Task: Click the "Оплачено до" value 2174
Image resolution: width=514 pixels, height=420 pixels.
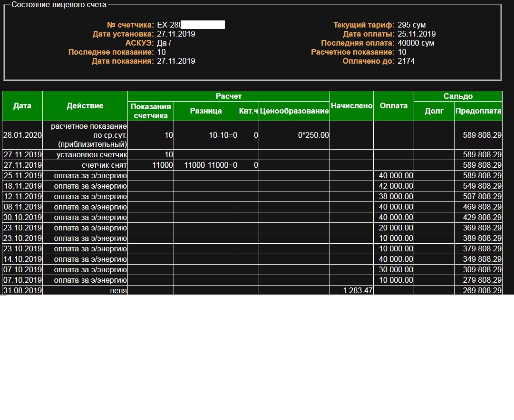Action: tap(406, 61)
